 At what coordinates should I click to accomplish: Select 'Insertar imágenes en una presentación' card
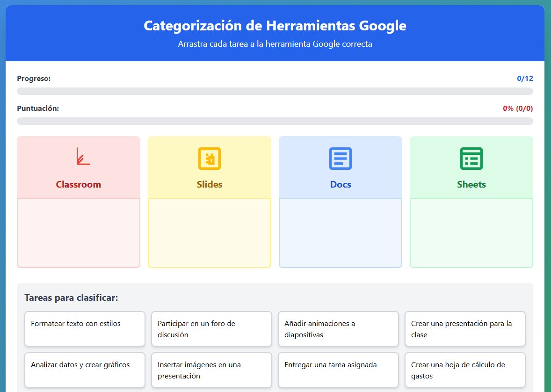tap(211, 370)
